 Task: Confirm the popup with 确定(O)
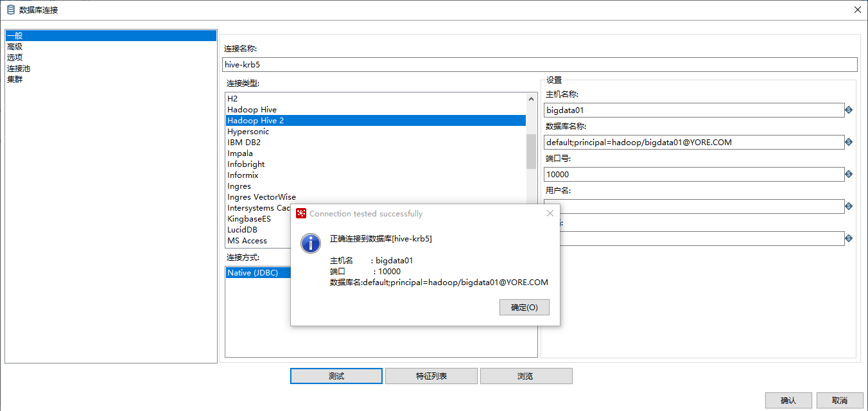coord(524,307)
